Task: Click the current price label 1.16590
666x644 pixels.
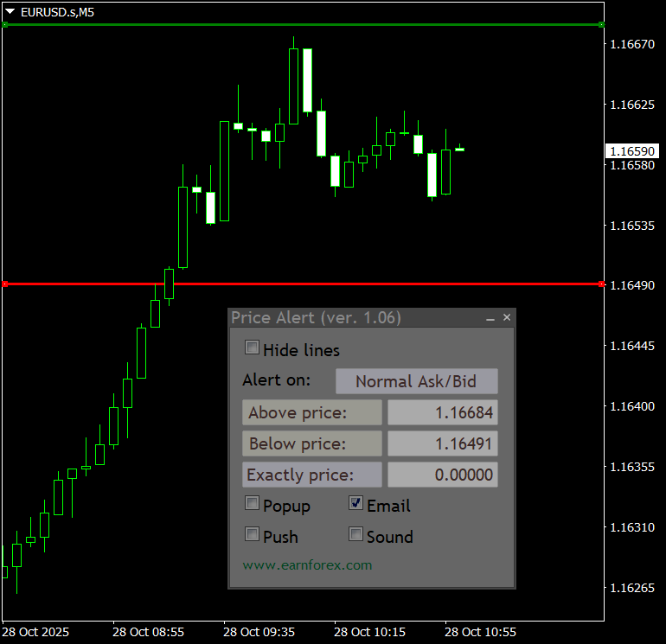Action: pos(632,151)
